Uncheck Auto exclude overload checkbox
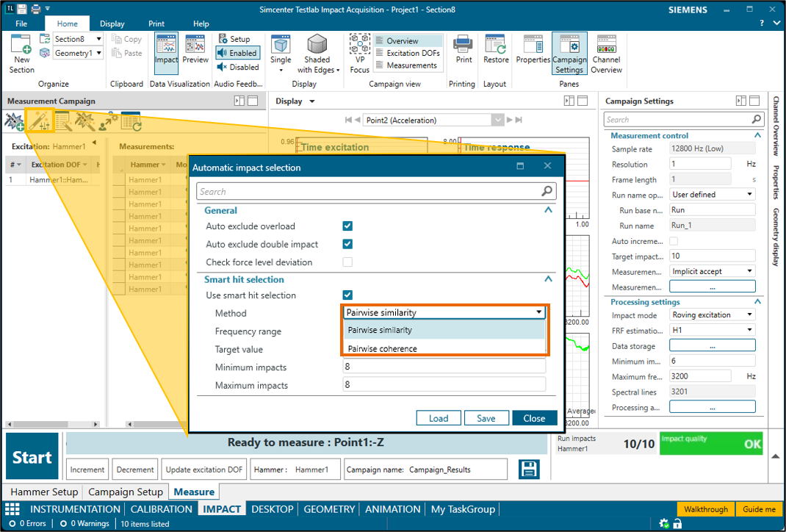Image resolution: width=786 pixels, height=532 pixels. pos(347,226)
